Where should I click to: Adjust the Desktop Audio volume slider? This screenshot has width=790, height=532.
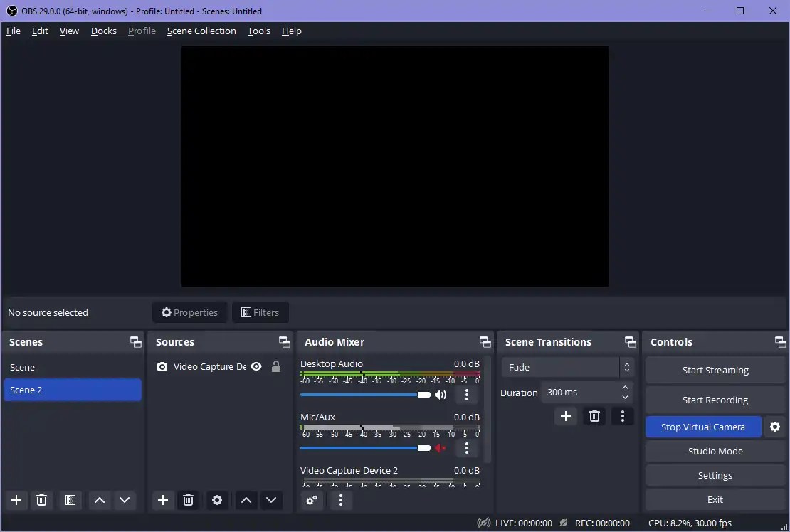(x=424, y=394)
